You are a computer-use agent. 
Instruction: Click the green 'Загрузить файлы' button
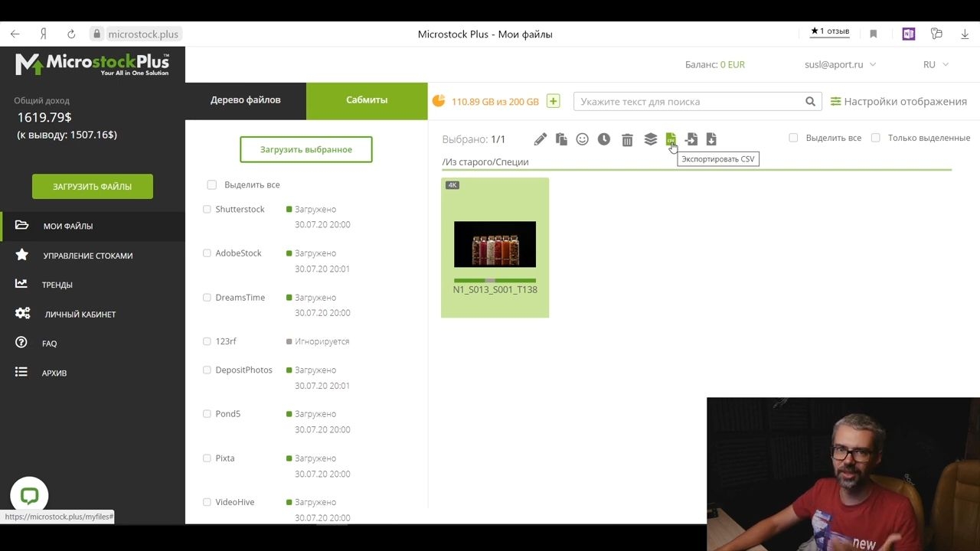[93, 186]
